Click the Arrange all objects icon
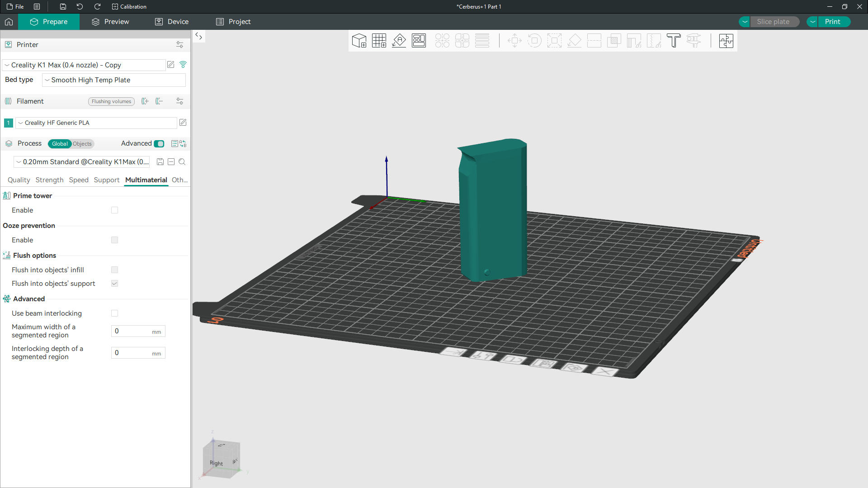 tap(419, 41)
